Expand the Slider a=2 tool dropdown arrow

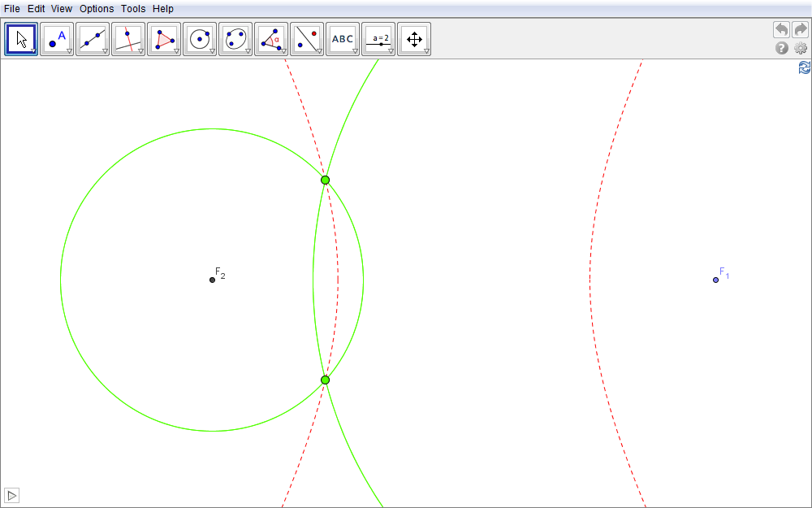coord(391,51)
